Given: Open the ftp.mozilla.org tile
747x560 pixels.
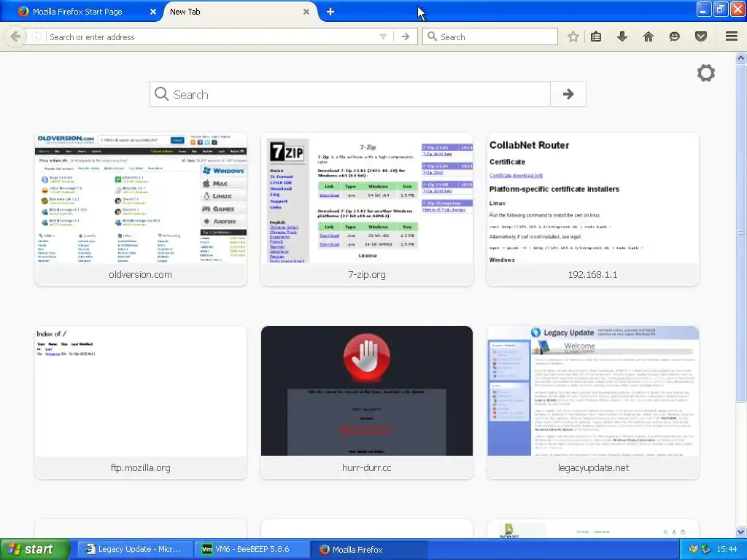Looking at the screenshot, I should [x=141, y=402].
